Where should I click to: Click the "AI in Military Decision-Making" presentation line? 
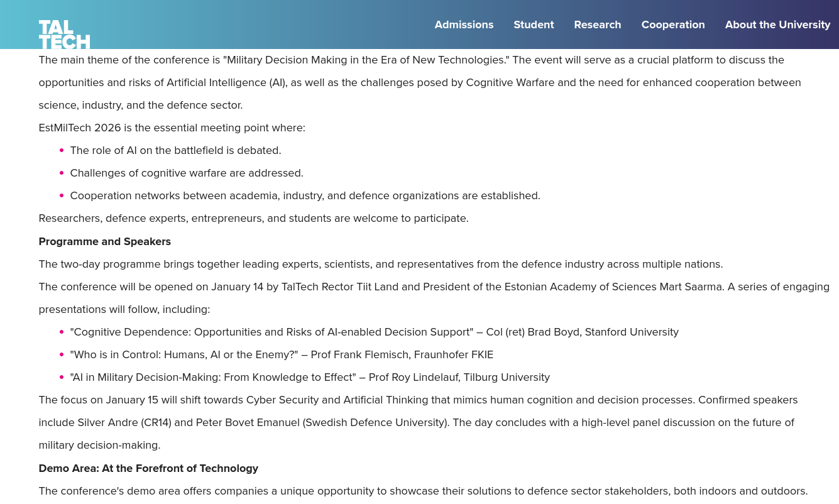[x=310, y=377]
